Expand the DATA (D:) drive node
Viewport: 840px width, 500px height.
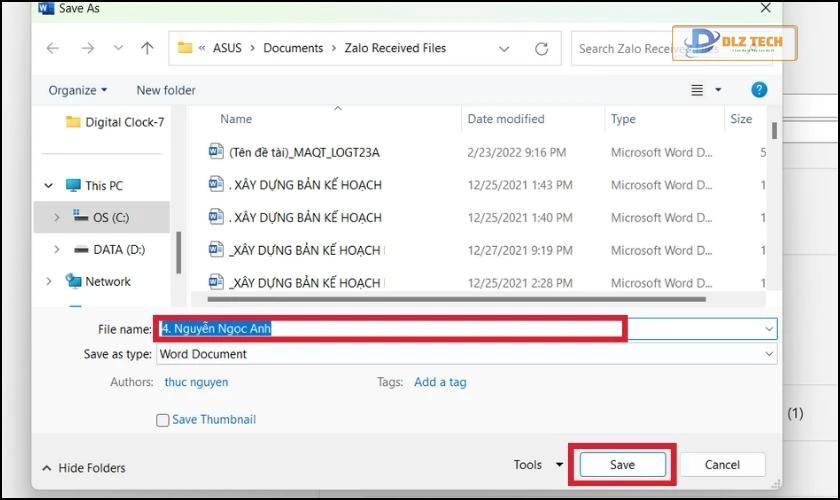[56, 249]
